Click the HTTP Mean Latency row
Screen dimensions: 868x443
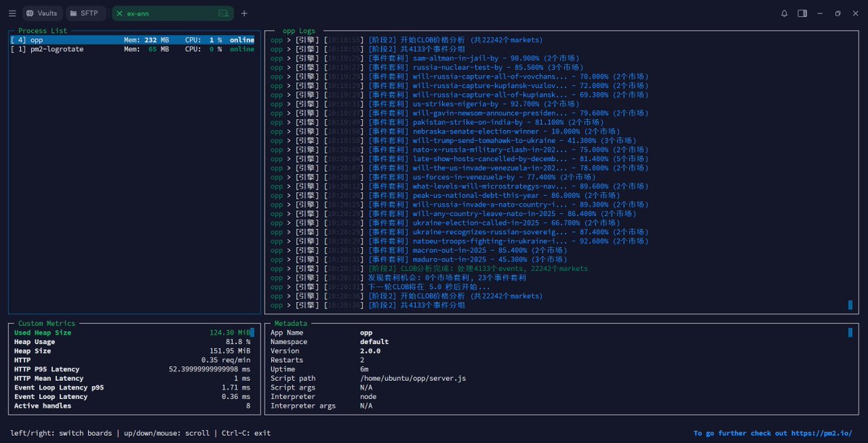(132, 379)
